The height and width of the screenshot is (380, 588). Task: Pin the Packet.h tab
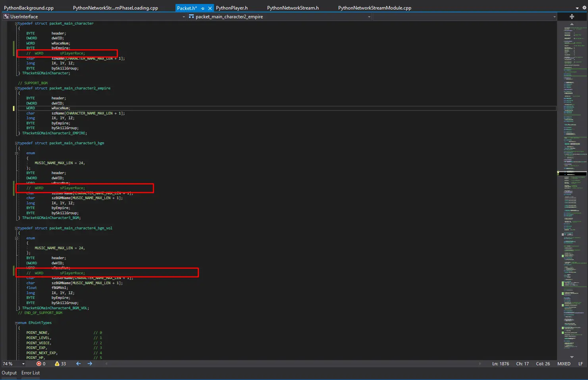203,8
